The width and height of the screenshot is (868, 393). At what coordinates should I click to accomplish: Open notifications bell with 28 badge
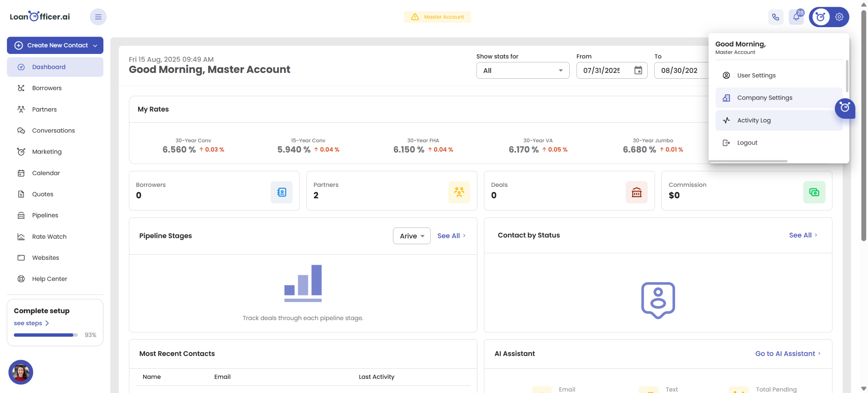[796, 17]
